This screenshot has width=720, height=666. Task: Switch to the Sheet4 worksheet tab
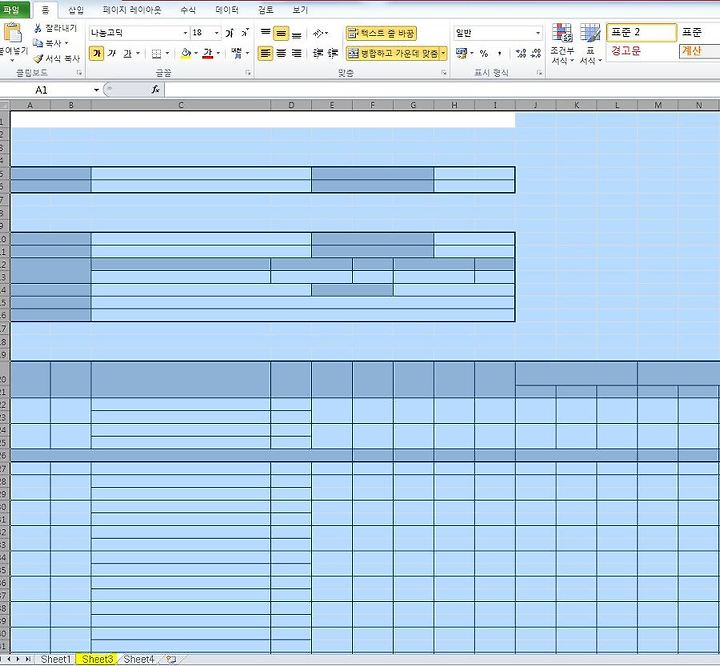click(x=139, y=659)
